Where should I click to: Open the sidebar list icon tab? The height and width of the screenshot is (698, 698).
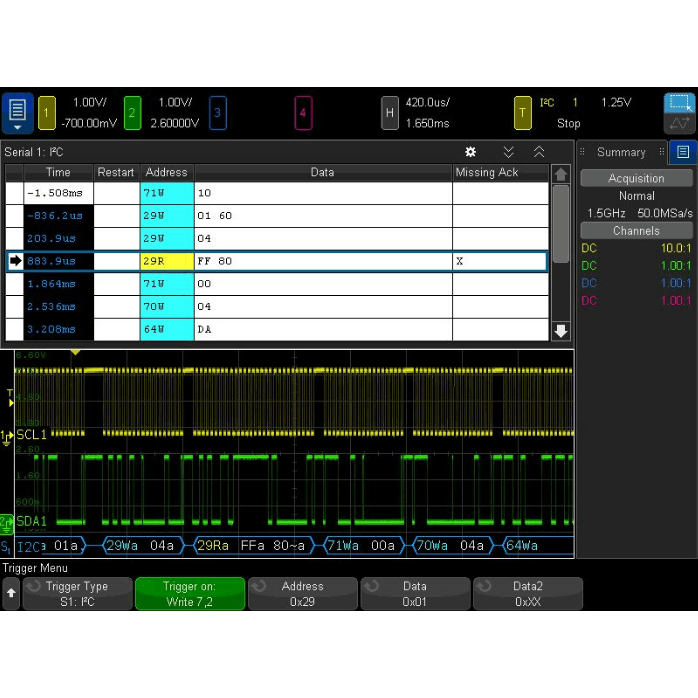click(682, 152)
